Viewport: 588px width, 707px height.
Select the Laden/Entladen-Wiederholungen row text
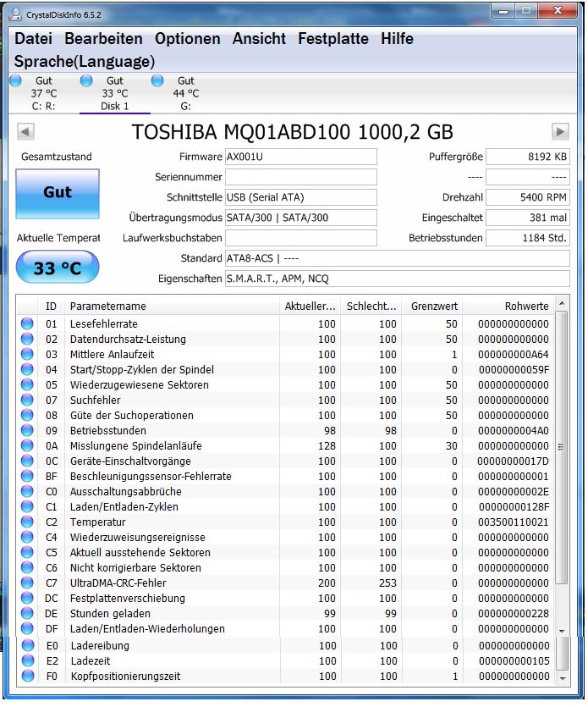pos(147,628)
